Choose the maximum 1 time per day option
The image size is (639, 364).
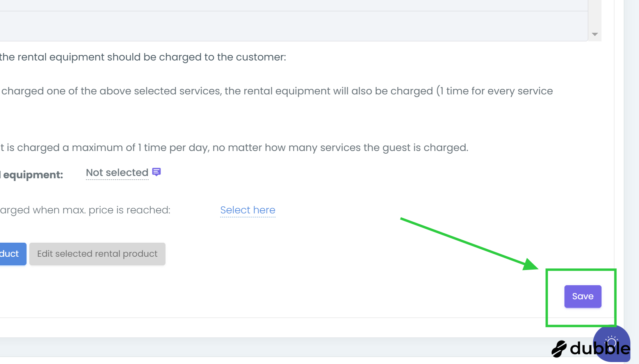[x=234, y=148]
